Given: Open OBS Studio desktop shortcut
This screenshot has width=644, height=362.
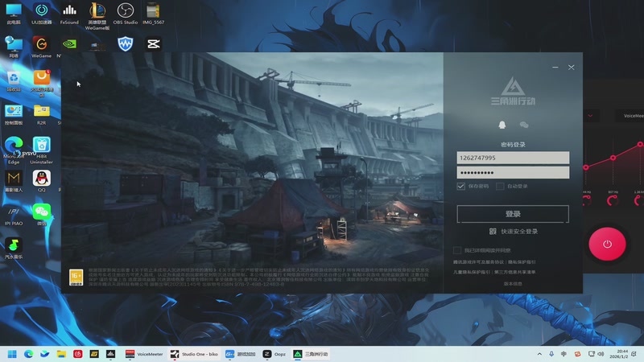Looking at the screenshot, I should (126, 14).
